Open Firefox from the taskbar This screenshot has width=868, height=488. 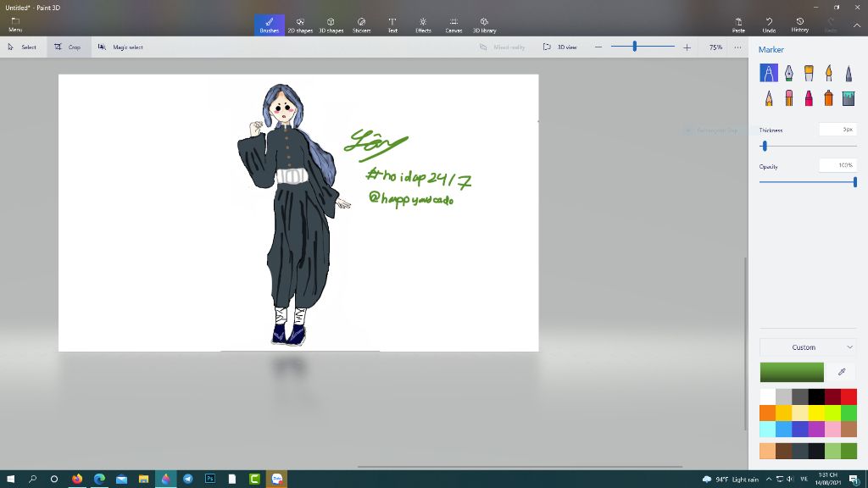pos(77,479)
